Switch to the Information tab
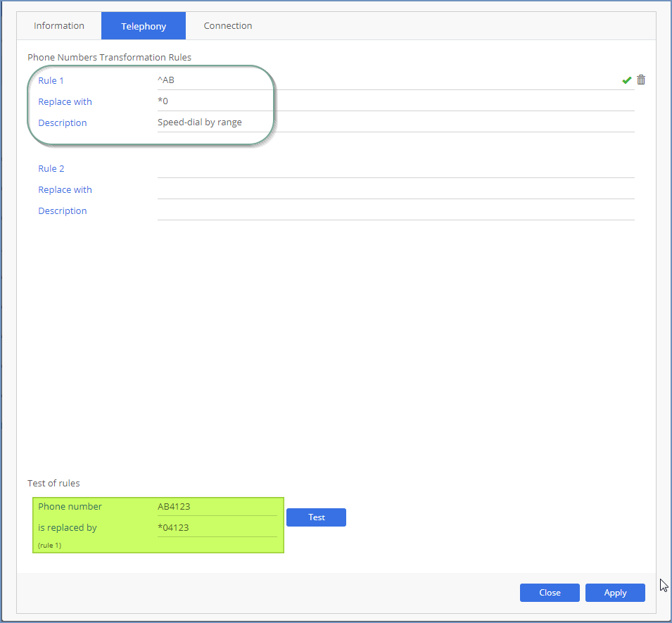Image resolution: width=672 pixels, height=623 pixels. (x=59, y=26)
